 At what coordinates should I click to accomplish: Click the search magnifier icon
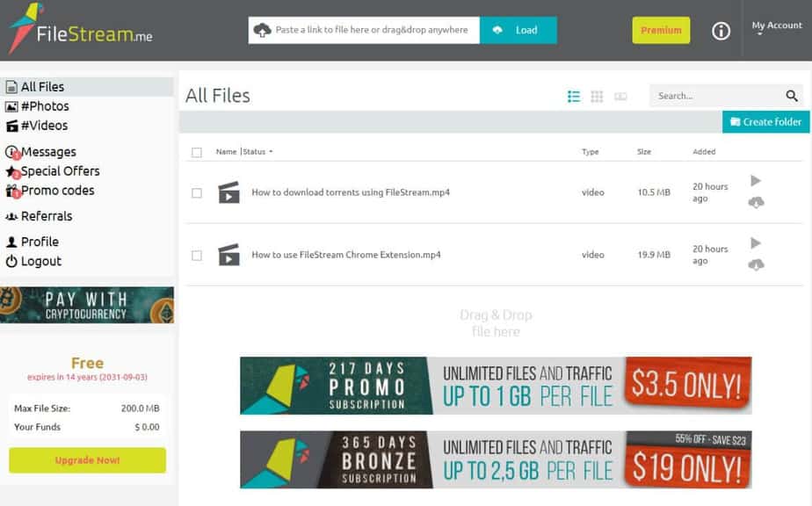(x=791, y=96)
